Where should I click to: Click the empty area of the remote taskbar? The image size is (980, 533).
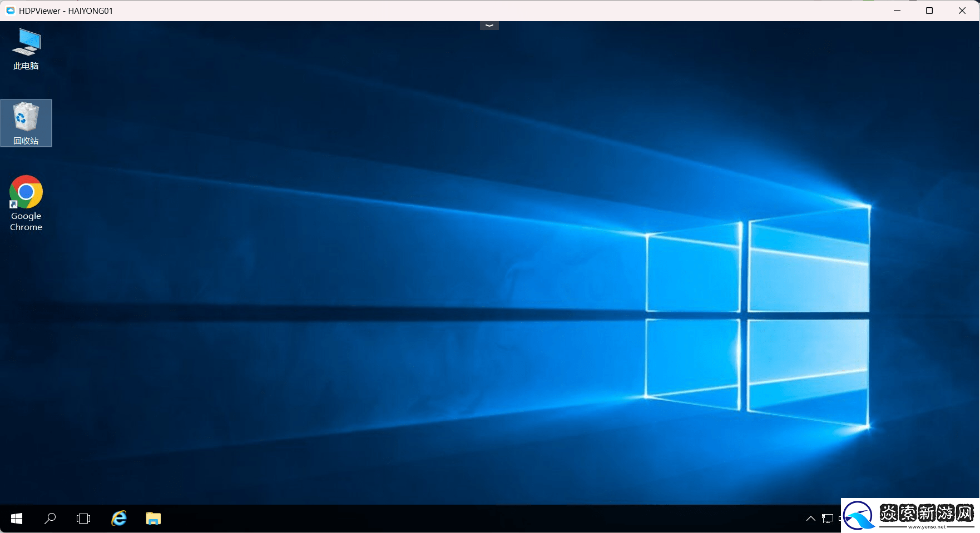(x=445, y=519)
